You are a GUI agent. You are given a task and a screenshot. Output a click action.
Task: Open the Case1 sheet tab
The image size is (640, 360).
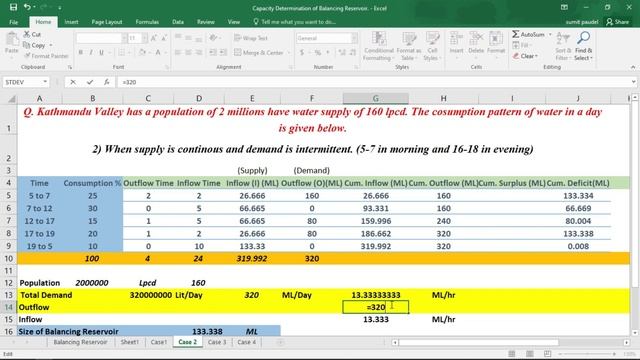point(159,342)
